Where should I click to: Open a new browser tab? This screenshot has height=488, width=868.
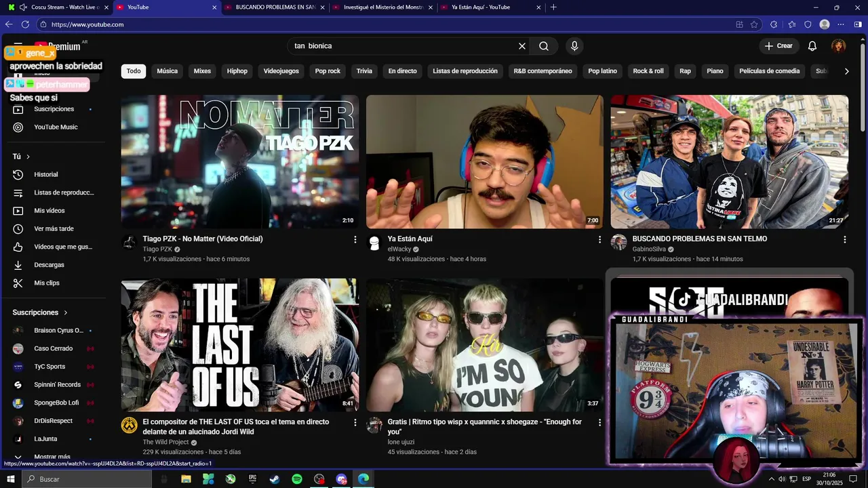pos(553,7)
